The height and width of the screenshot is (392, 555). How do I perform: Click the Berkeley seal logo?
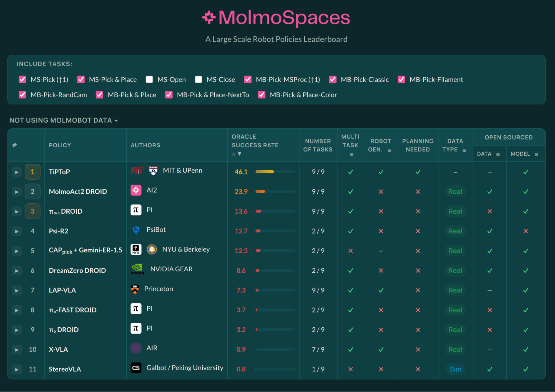[x=152, y=249]
